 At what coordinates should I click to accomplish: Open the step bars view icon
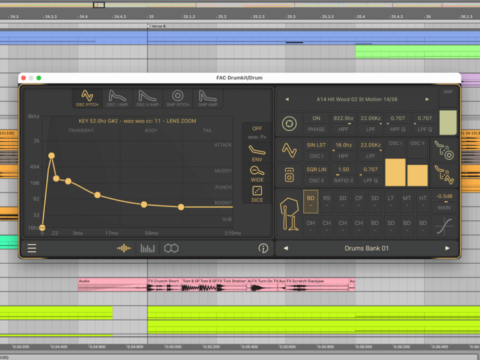147,248
